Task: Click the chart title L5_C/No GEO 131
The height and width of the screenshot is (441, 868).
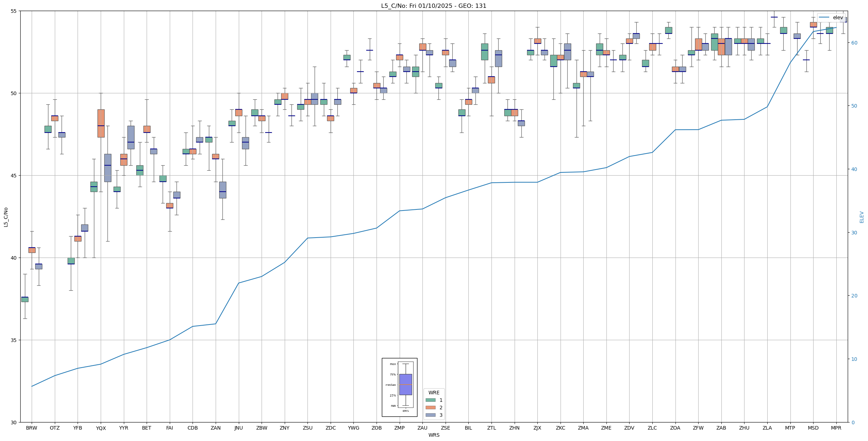Action: pyautogui.click(x=433, y=6)
